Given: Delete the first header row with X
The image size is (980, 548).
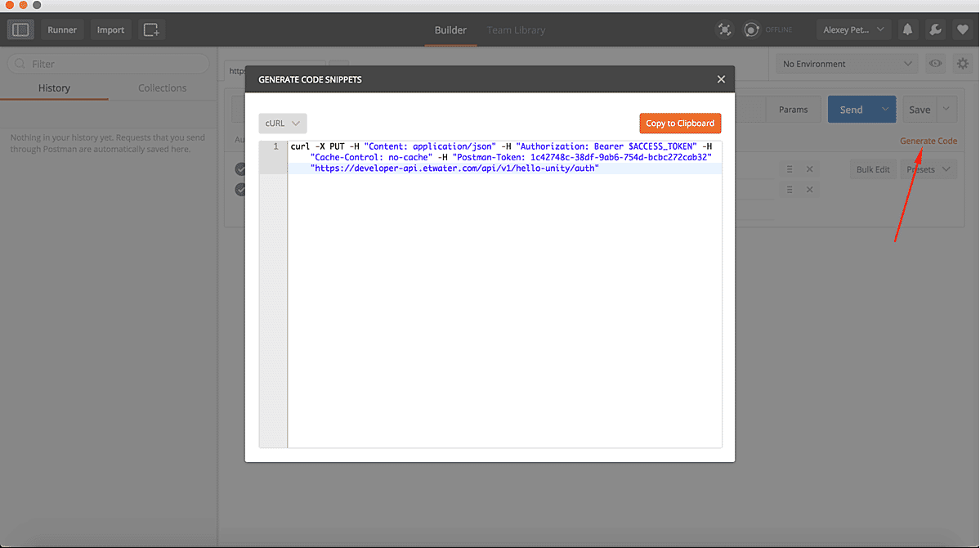Looking at the screenshot, I should point(809,169).
